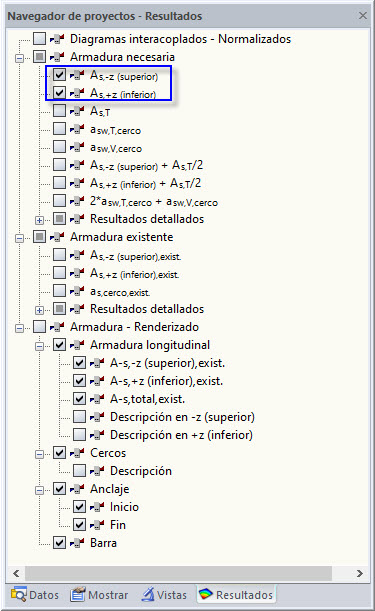Image resolution: width=375 pixels, height=611 pixels.
Task: Click the icon next to As,T row
Action: coord(77,111)
